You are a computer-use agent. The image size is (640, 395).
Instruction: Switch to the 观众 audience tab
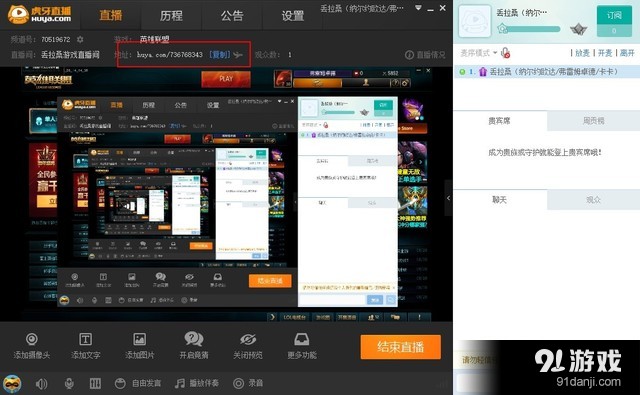pos(593,200)
